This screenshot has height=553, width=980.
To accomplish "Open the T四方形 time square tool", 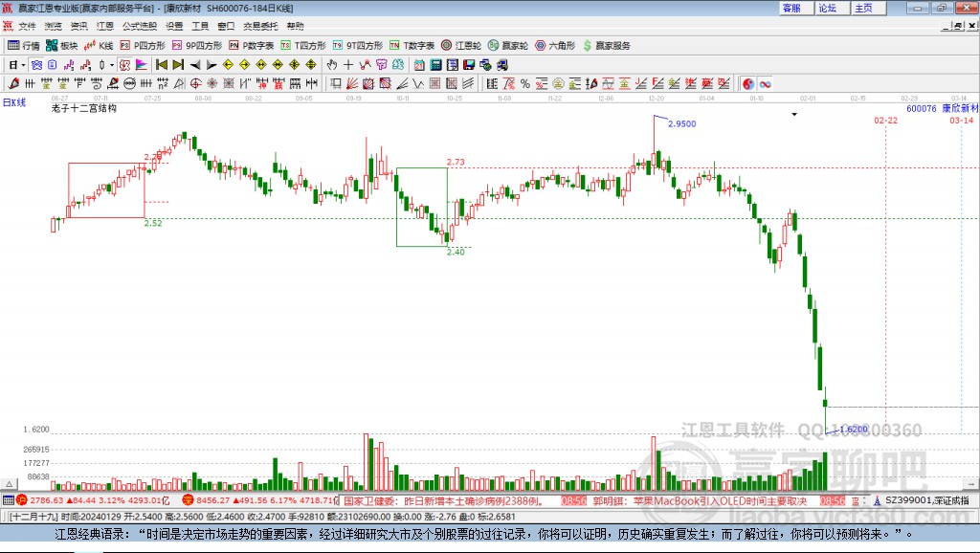I will (303, 46).
